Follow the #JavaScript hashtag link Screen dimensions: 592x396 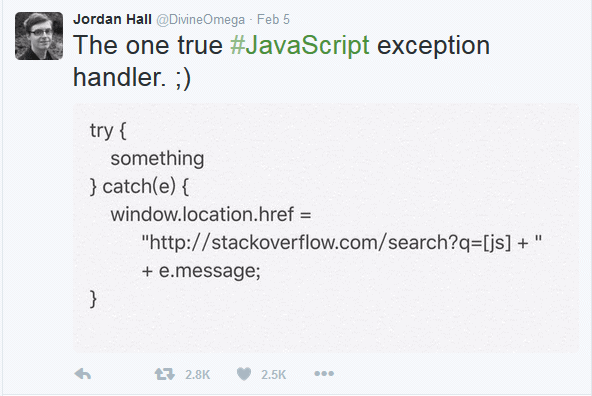300,45
